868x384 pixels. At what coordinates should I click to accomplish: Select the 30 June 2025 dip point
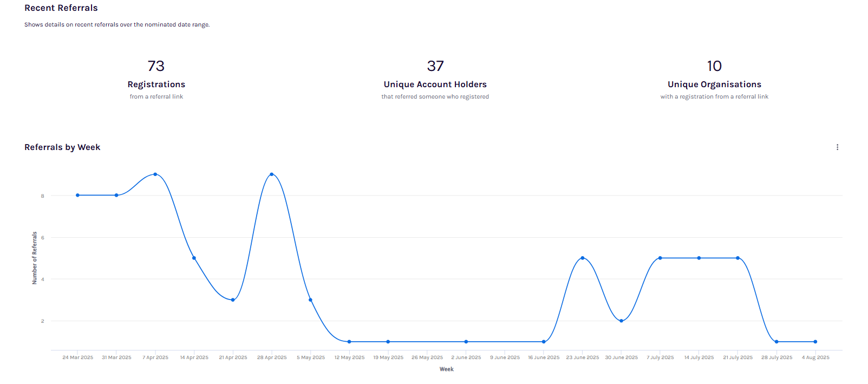621,321
